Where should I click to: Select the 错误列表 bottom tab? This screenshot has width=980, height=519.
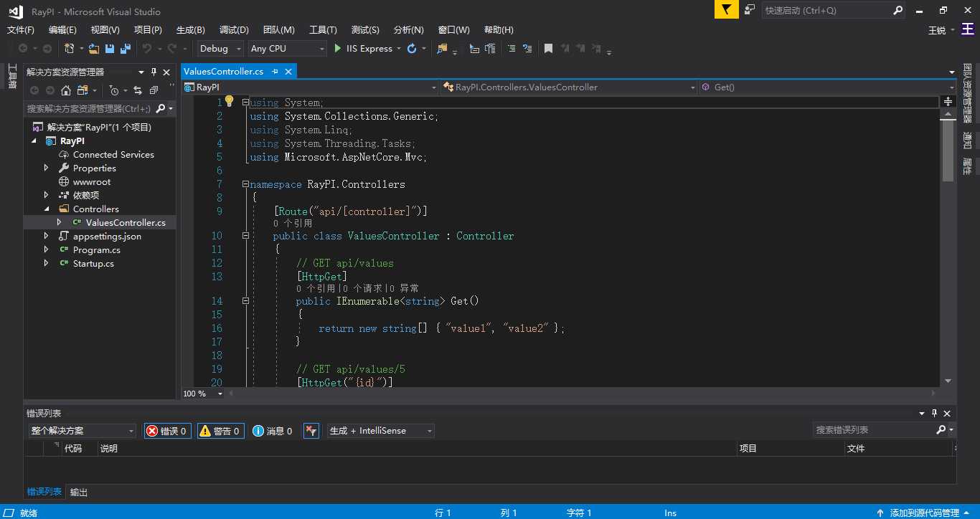click(44, 492)
